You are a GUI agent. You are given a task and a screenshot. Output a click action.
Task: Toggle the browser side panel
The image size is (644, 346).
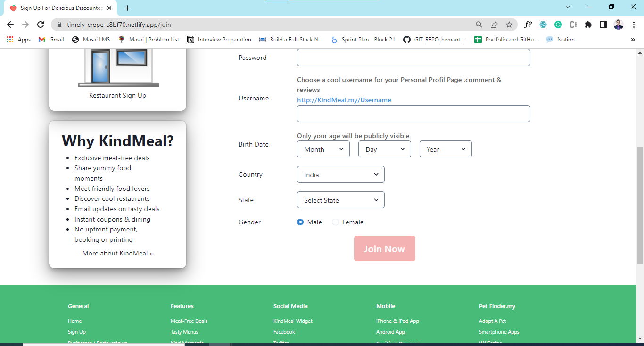tap(603, 25)
